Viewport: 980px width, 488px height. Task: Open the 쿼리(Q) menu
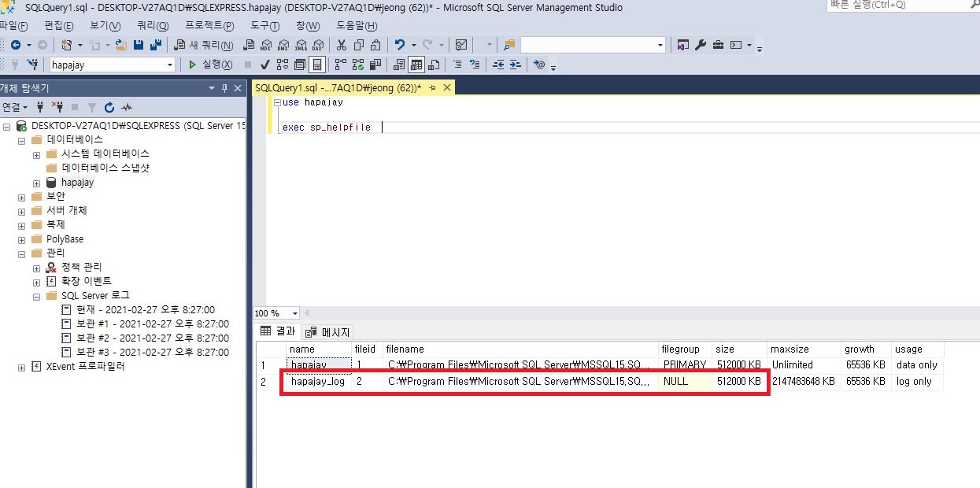tap(153, 25)
